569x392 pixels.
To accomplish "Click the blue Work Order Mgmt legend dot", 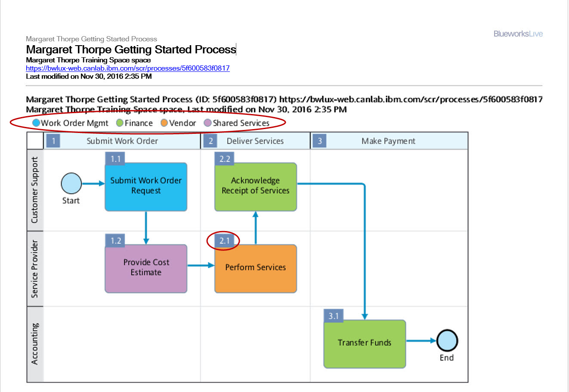I will point(36,123).
